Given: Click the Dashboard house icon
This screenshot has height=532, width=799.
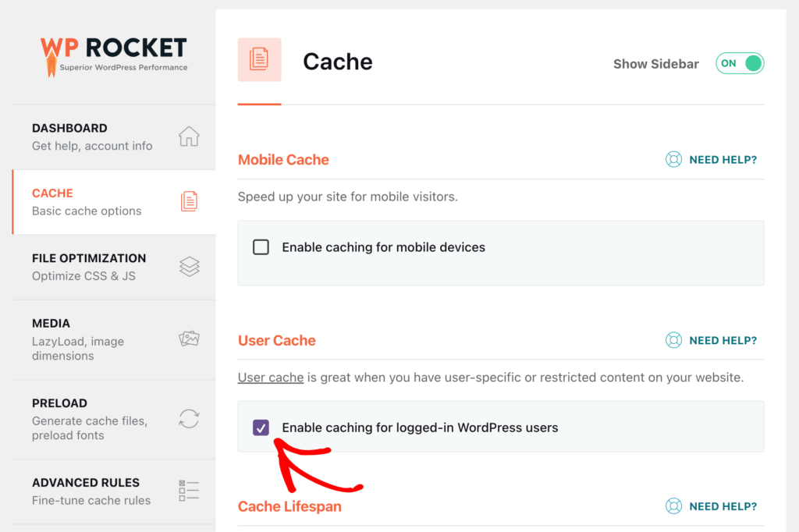Looking at the screenshot, I should (189, 136).
